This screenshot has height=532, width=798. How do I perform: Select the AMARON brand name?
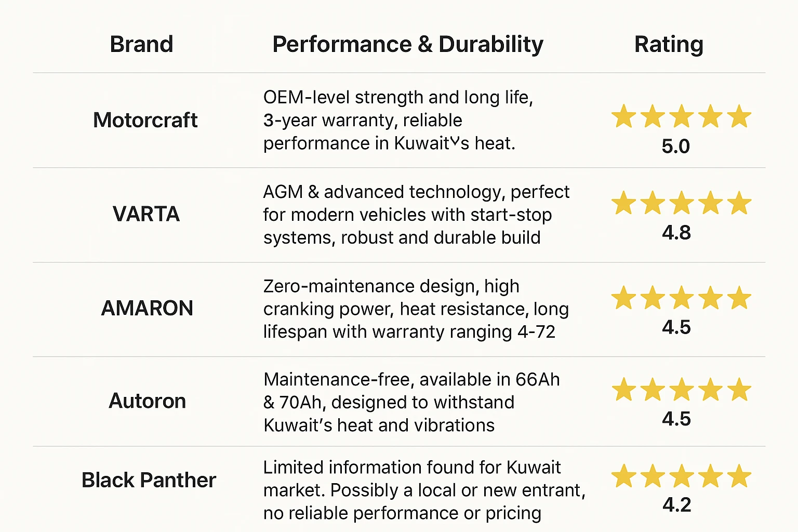[x=147, y=308]
